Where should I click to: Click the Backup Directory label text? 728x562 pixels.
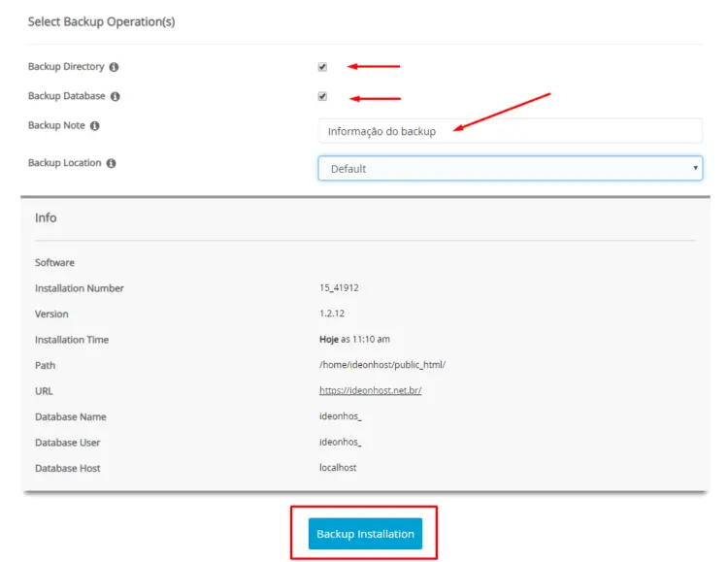pos(66,68)
